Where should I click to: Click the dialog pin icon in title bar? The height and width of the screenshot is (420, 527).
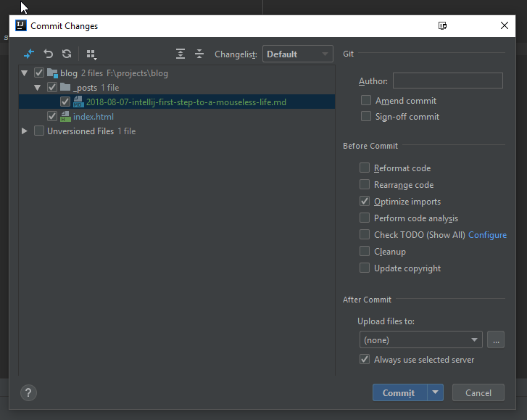[443, 26]
